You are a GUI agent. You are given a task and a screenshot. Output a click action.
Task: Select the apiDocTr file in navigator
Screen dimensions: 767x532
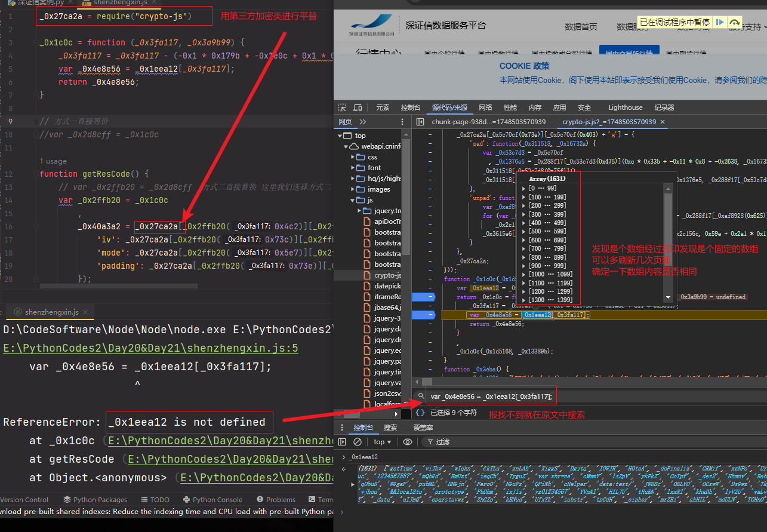(382, 222)
